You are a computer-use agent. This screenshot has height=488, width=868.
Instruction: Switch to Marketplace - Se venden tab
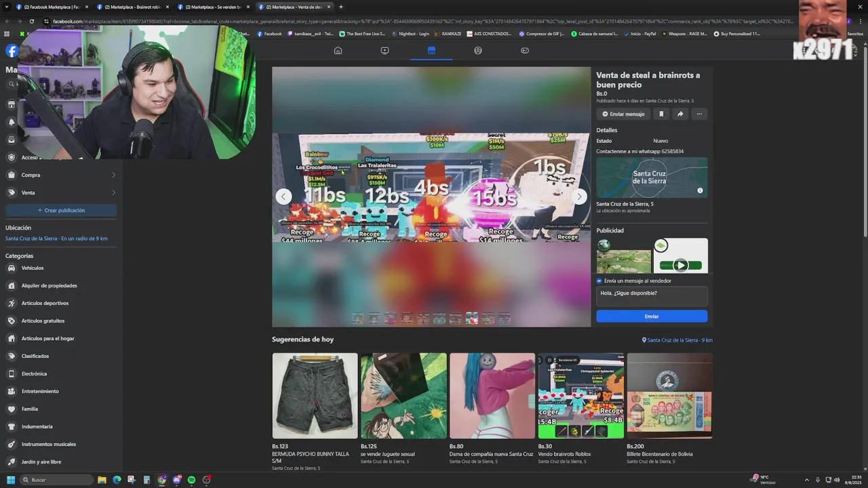pos(213,7)
